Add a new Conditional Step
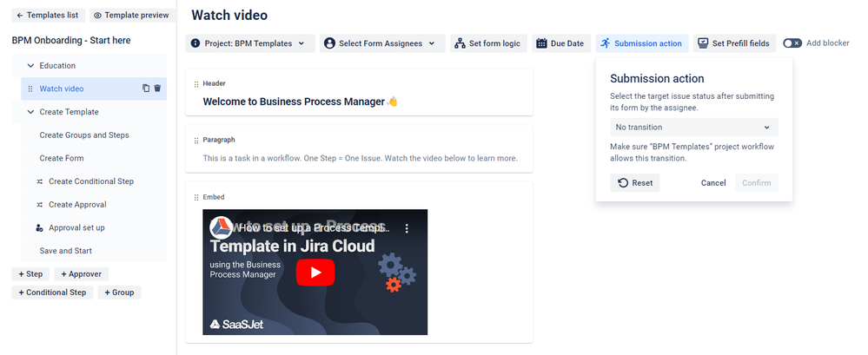This screenshot has height=355, width=868. tap(53, 293)
